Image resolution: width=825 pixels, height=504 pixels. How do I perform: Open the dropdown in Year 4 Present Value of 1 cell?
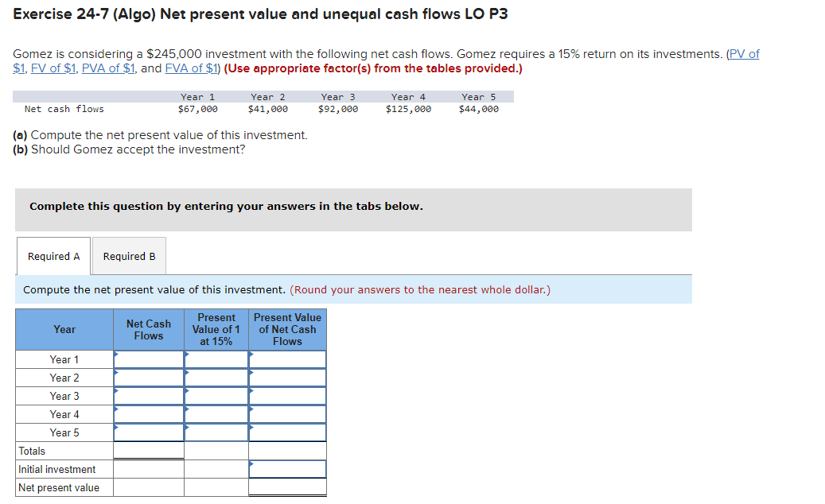coord(216,414)
